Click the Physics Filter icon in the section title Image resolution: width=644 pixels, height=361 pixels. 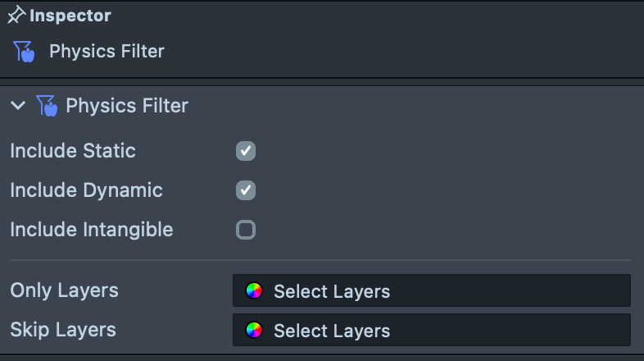tap(47, 106)
